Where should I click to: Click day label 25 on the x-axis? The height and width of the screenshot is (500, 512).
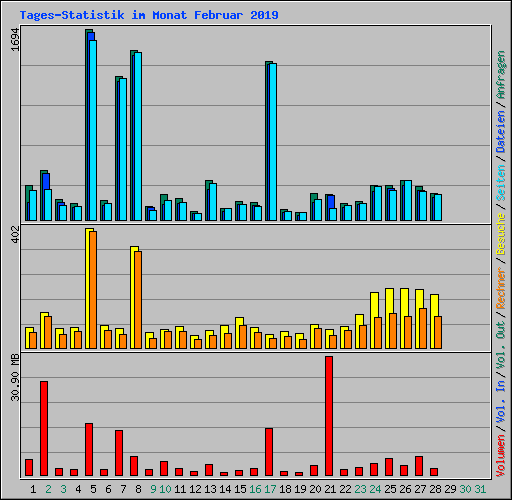390,489
